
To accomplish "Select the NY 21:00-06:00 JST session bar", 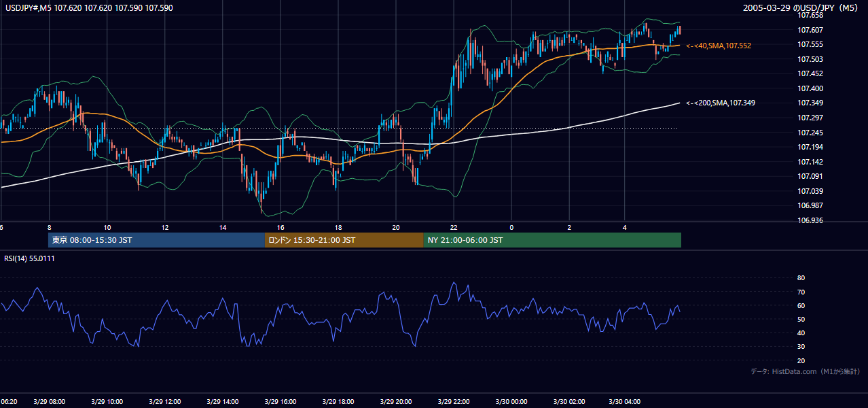I will coord(552,240).
